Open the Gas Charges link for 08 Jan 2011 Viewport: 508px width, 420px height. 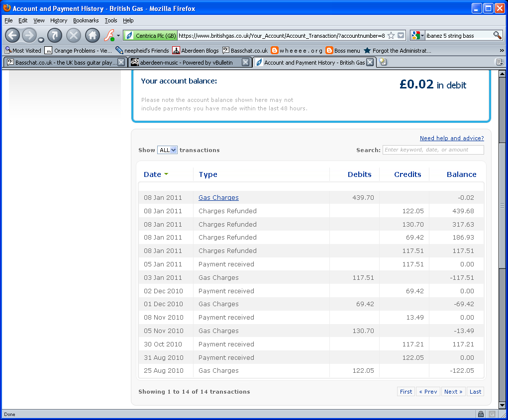coord(218,197)
